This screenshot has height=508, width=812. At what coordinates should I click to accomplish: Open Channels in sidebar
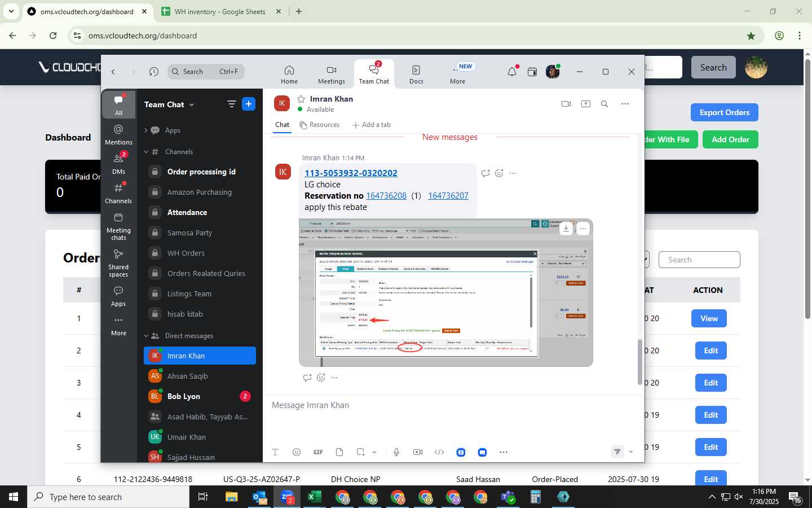(118, 193)
